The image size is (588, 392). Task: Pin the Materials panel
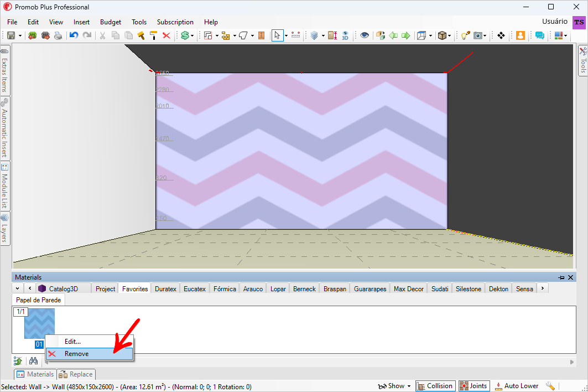(561, 277)
